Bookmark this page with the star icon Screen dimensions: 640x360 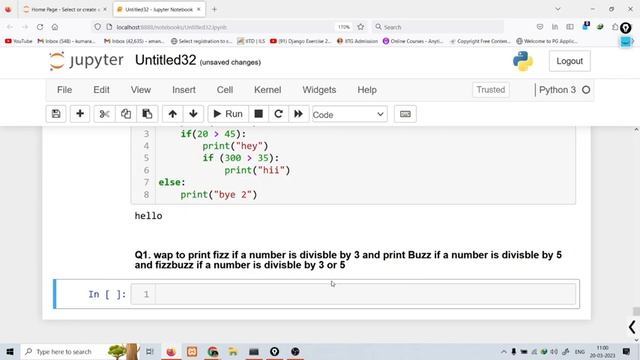pos(361,27)
